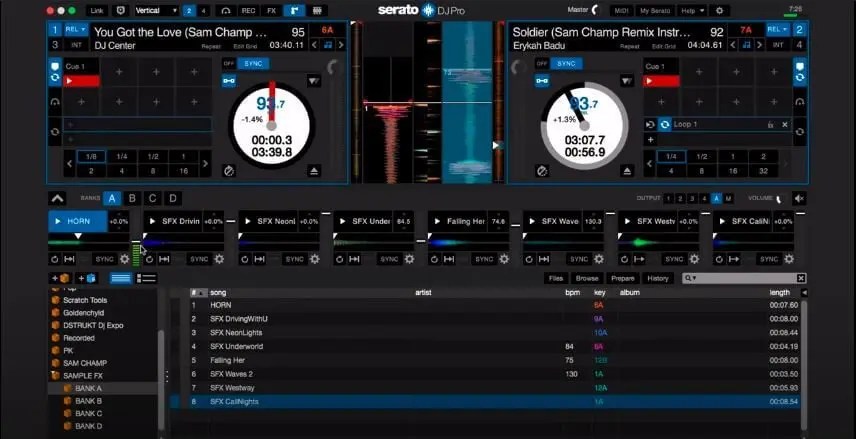
Task: Open the History panel tab
Action: (x=657, y=278)
